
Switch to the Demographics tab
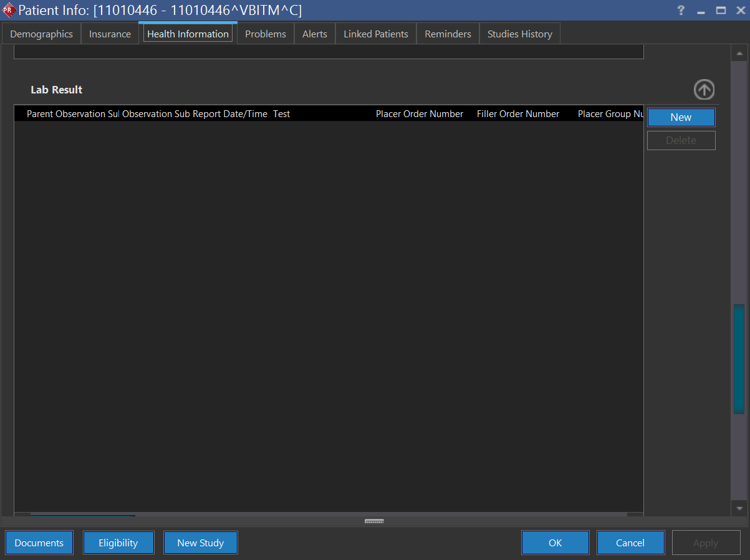[41, 34]
